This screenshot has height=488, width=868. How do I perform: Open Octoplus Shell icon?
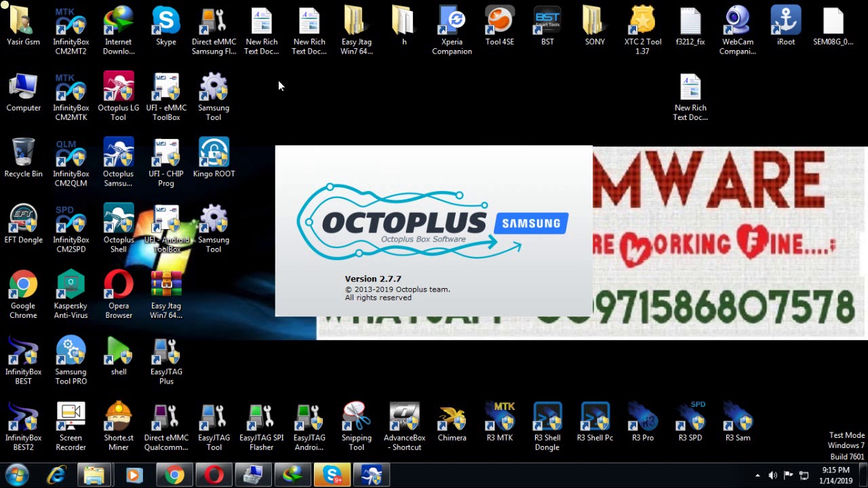click(x=119, y=230)
